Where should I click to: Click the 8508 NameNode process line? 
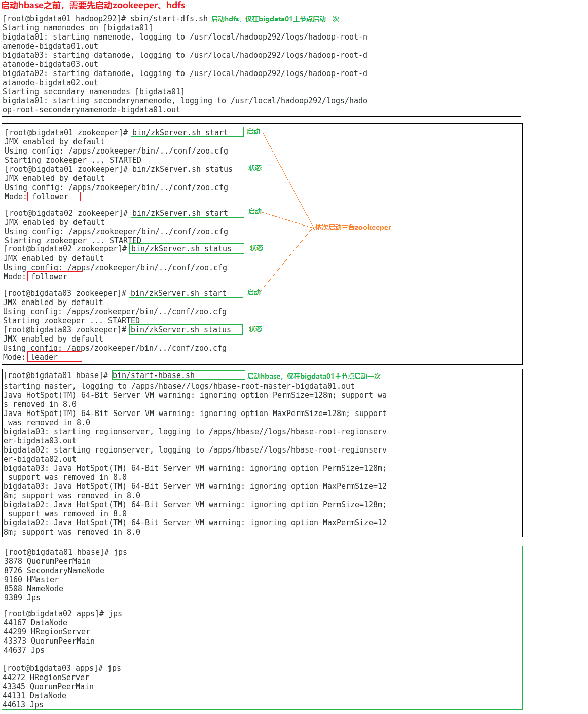coord(33,589)
